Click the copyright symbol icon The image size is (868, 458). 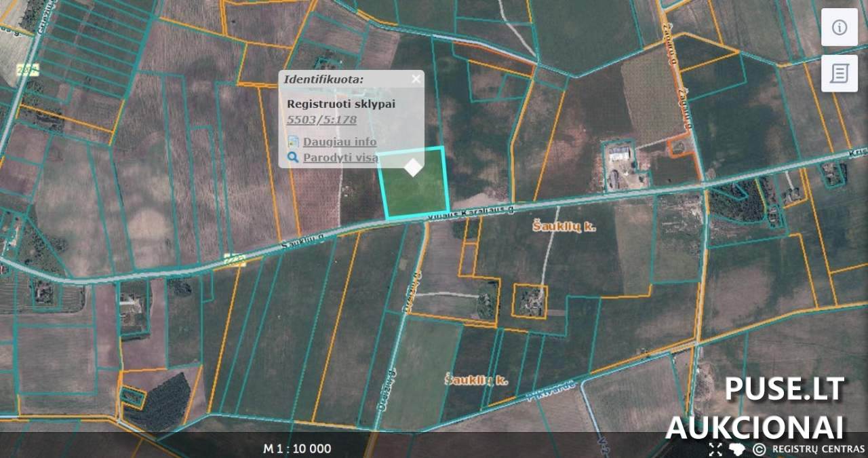coord(759,449)
